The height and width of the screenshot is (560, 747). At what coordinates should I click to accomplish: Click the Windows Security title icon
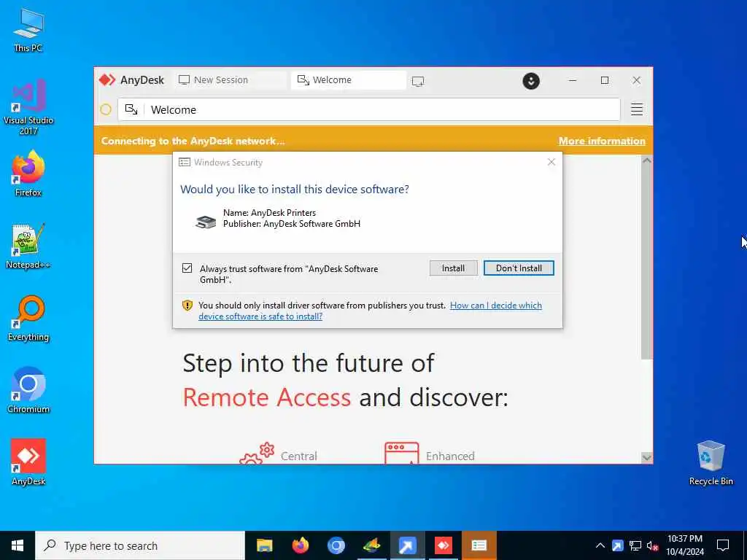(185, 163)
